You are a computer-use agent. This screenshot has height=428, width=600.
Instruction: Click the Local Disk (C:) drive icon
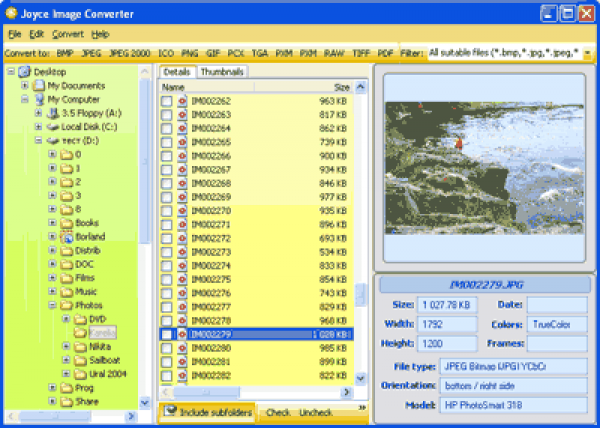(x=53, y=127)
